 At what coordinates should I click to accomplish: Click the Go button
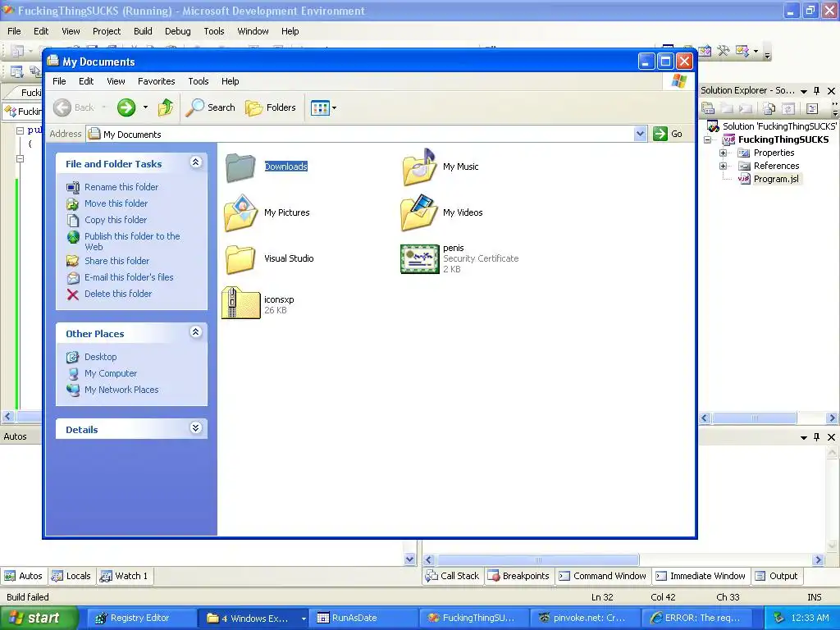tap(668, 134)
